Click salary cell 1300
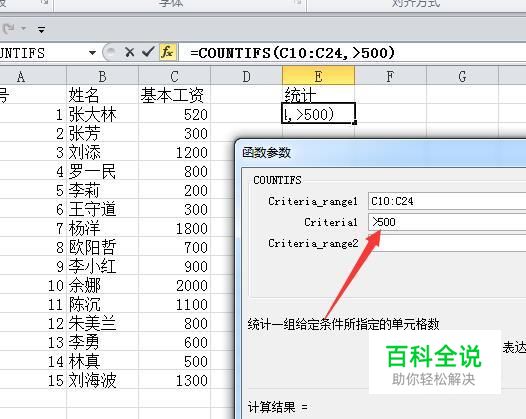Screen dimensions: 526x419 pyautogui.click(x=174, y=380)
